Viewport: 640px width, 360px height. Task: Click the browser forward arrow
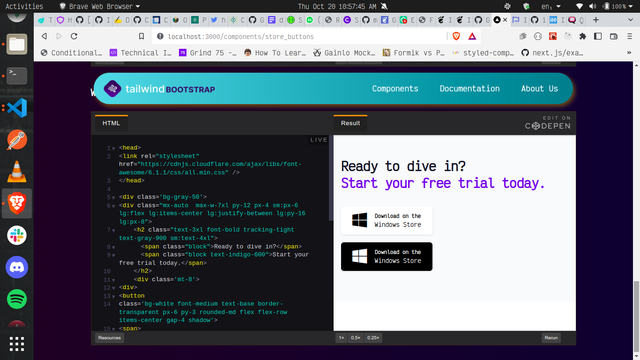59,36
